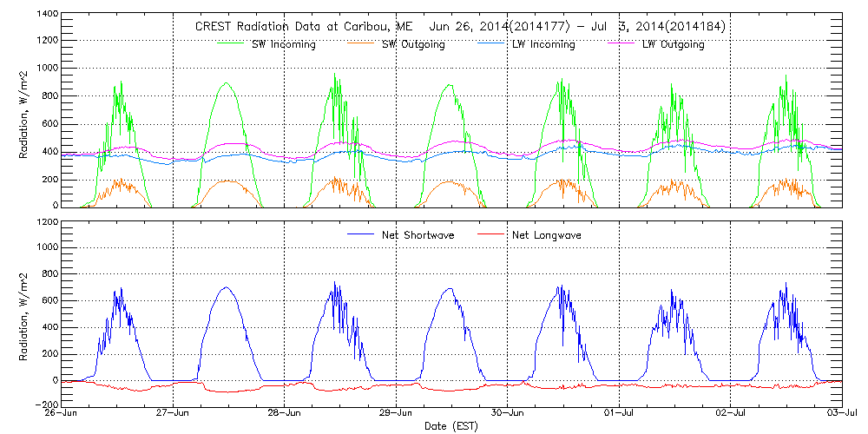Viewport: 868px width, 434px height.
Task: Select the SW Outgoing legend label
Action: point(413,44)
